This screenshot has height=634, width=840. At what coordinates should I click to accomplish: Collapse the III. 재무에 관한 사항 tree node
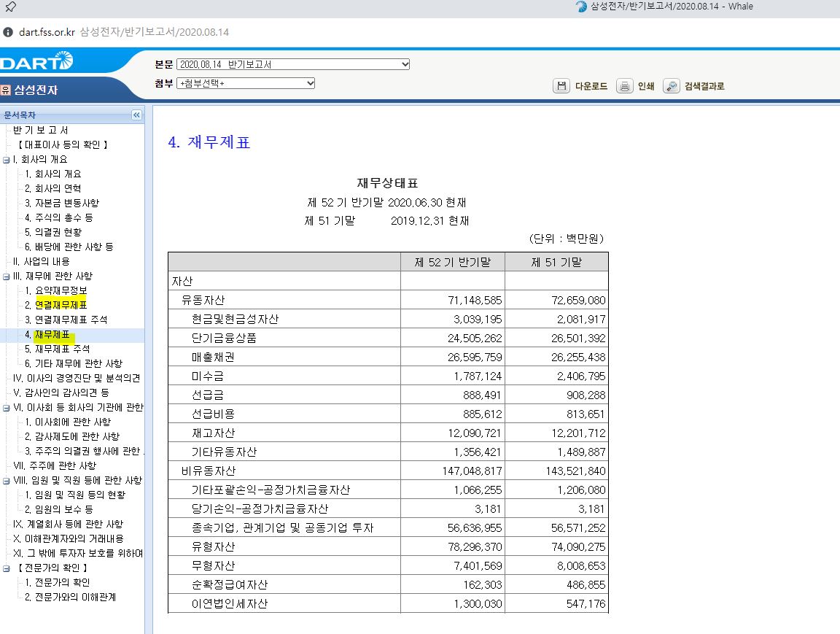(7, 277)
